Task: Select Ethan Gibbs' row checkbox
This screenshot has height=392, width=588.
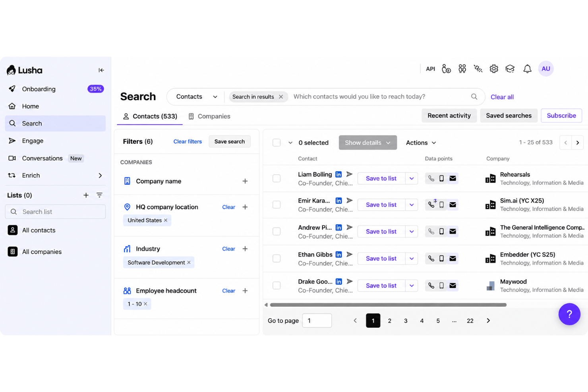Action: pos(277,258)
